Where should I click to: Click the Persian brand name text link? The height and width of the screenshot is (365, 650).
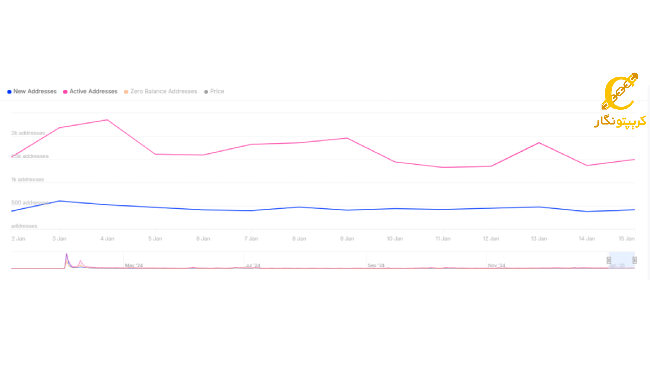(620, 121)
